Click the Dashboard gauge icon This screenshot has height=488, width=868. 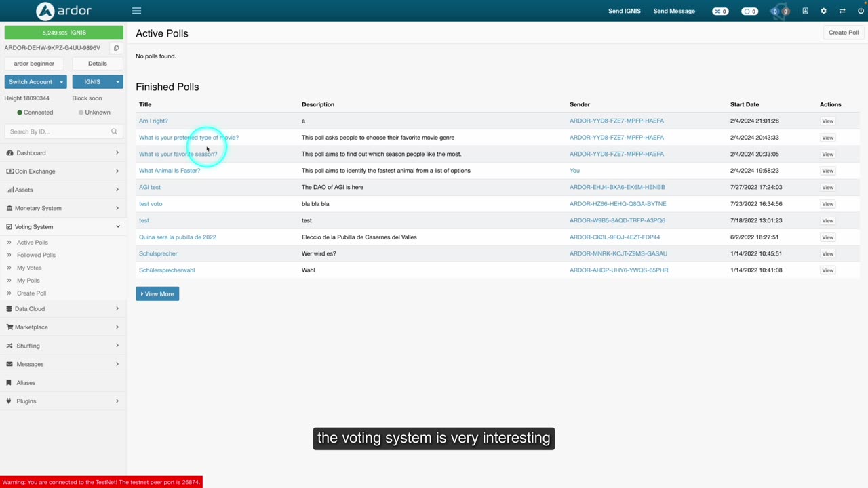click(x=9, y=153)
